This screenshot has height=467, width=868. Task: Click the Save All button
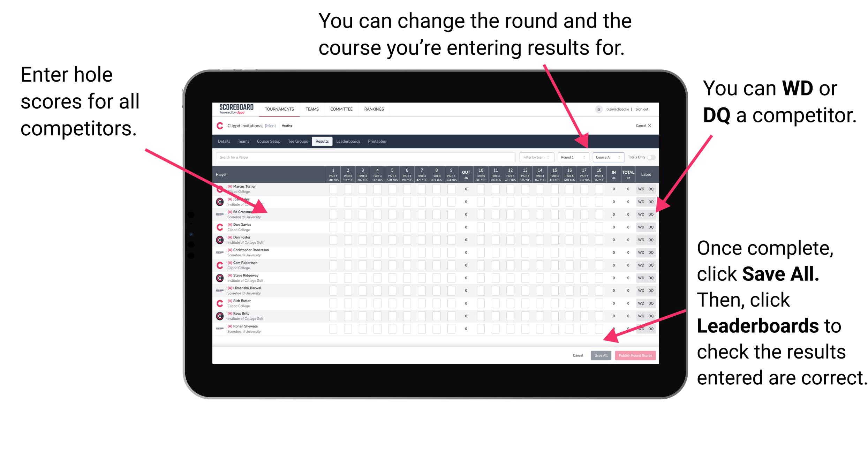click(601, 355)
